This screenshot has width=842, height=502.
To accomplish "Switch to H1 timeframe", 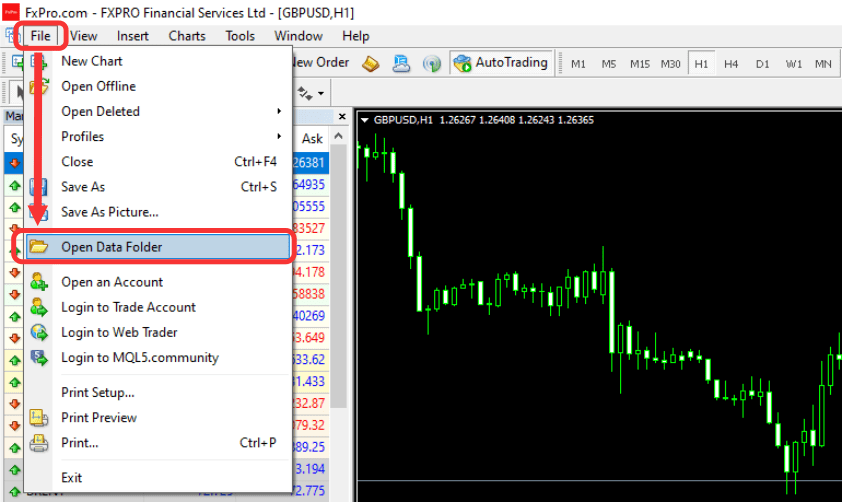I will click(701, 64).
